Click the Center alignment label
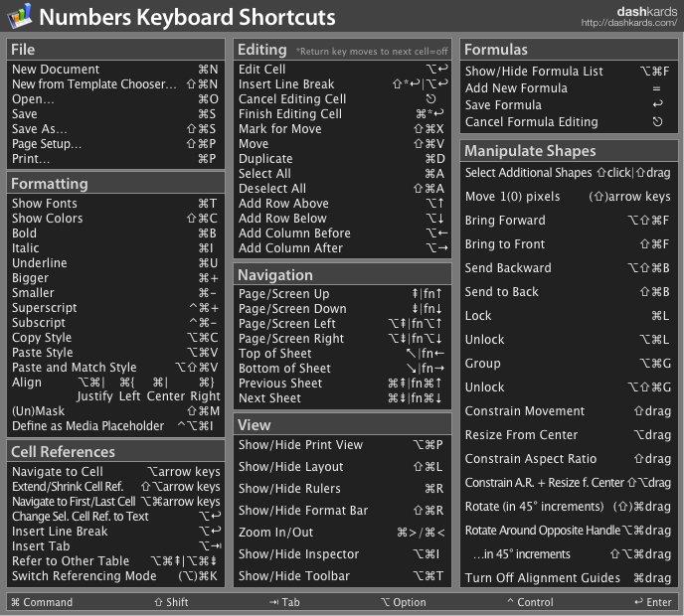 click(166, 396)
